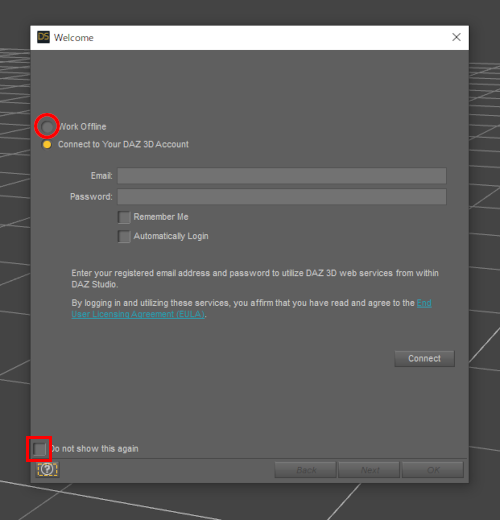This screenshot has height=520, width=500.
Task: Check the Do not show this again box
Action: pos(39,449)
